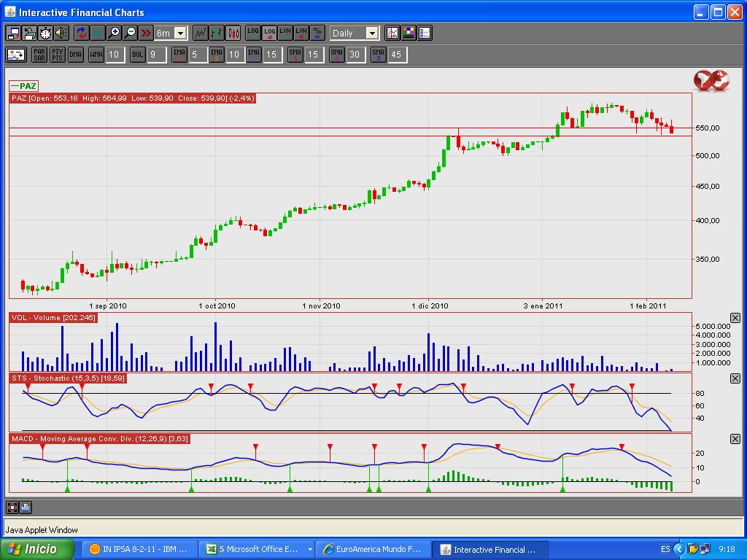Open the Daily interval dropdown

[371, 34]
